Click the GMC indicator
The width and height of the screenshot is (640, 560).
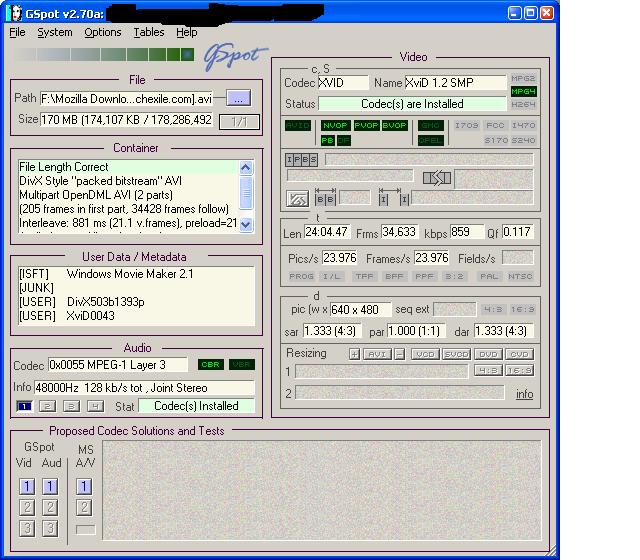pyautogui.click(x=431, y=125)
